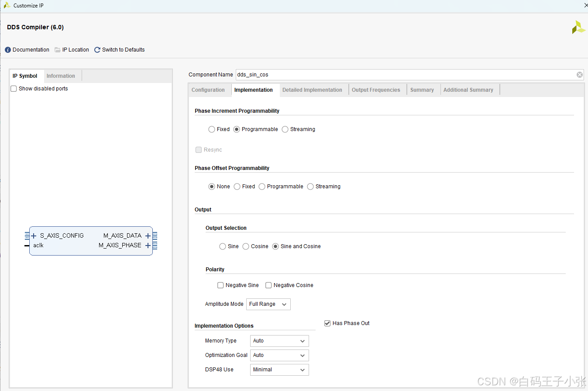588x391 pixels.
Task: Select Fixed phase increment radio button
Action: click(x=212, y=129)
